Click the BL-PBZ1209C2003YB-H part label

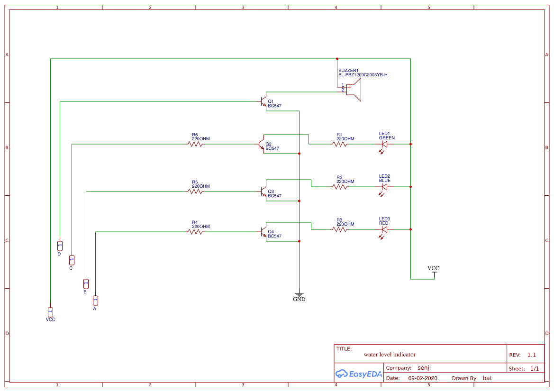click(363, 75)
